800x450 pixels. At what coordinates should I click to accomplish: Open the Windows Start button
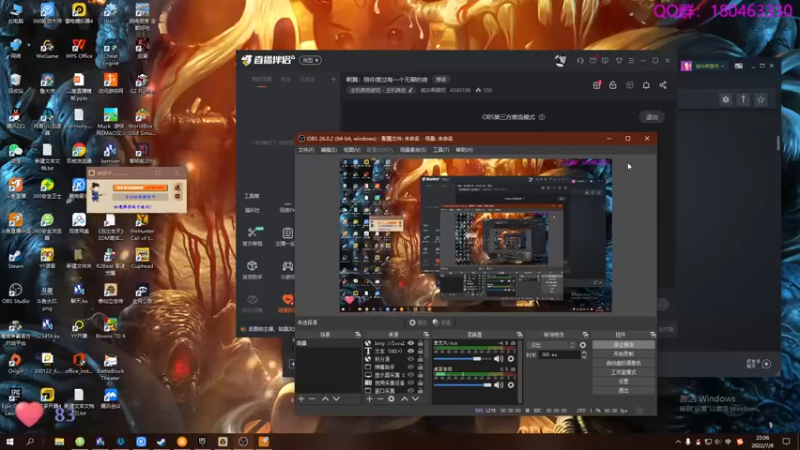[9, 441]
